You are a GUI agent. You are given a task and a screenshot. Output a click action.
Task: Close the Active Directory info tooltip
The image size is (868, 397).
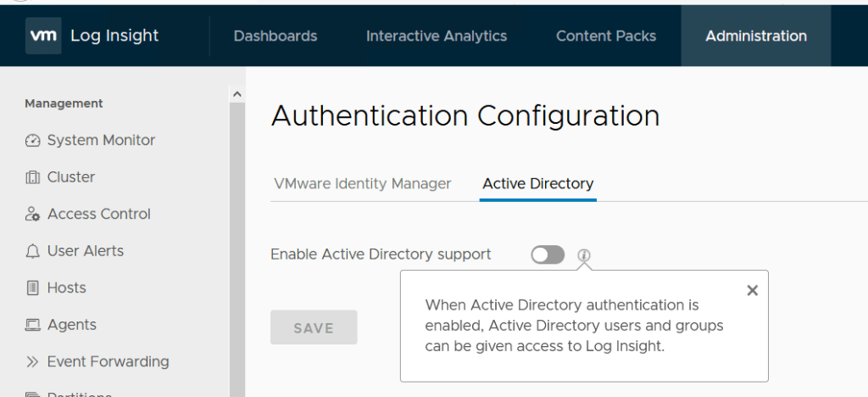click(752, 290)
